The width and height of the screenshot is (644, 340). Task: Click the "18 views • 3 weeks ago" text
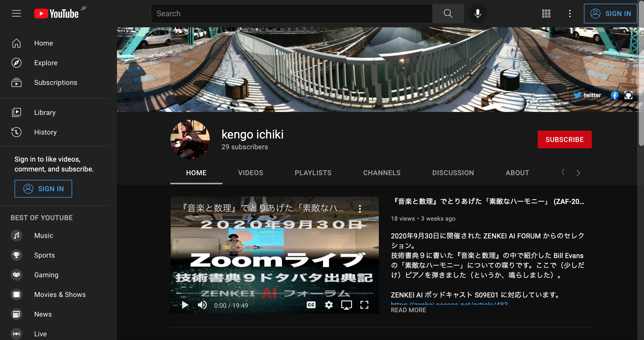423,219
